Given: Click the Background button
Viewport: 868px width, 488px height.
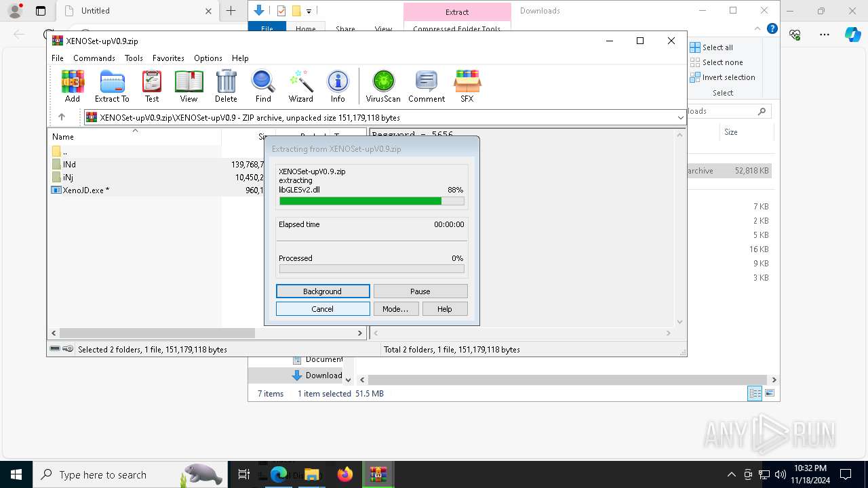Looking at the screenshot, I should pos(323,291).
